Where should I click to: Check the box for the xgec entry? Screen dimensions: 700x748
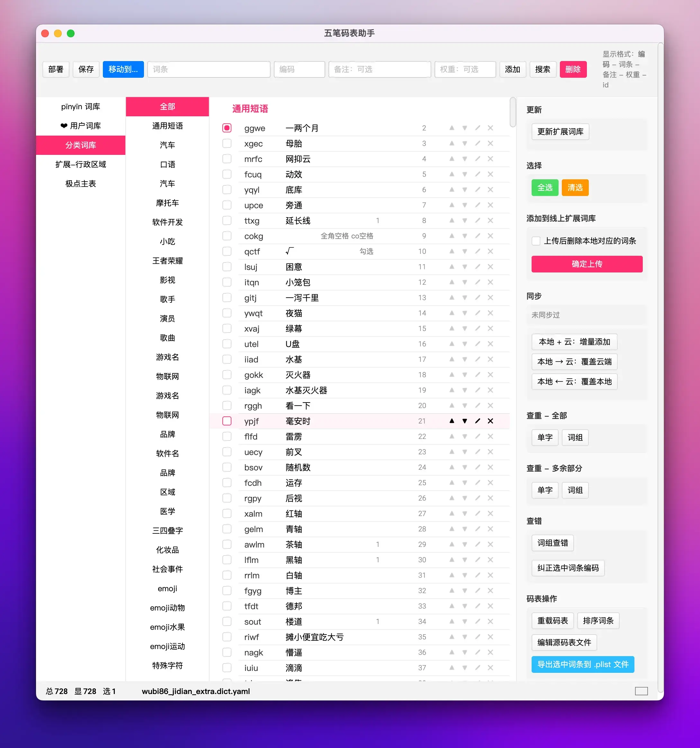tap(227, 143)
